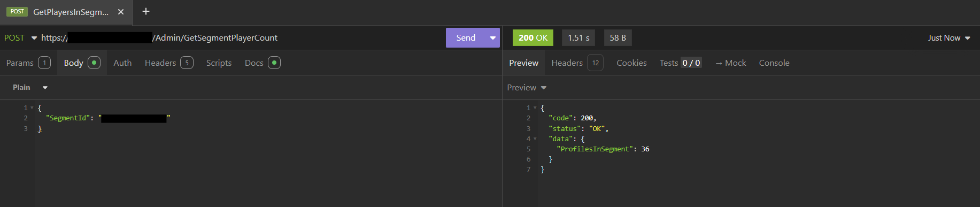Collapse the "data" object on line 4
The height and width of the screenshot is (207, 980).
[535, 139]
